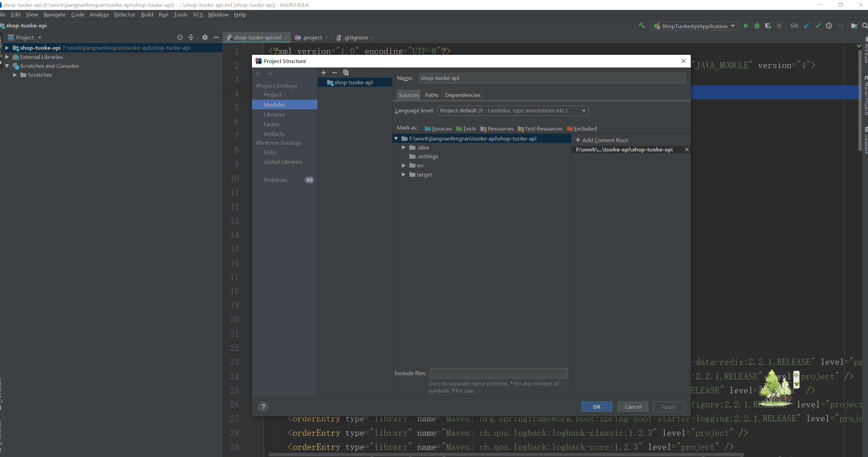Screen dimensions: 868x457
Task: Select the Paths tab
Action: click(x=432, y=95)
